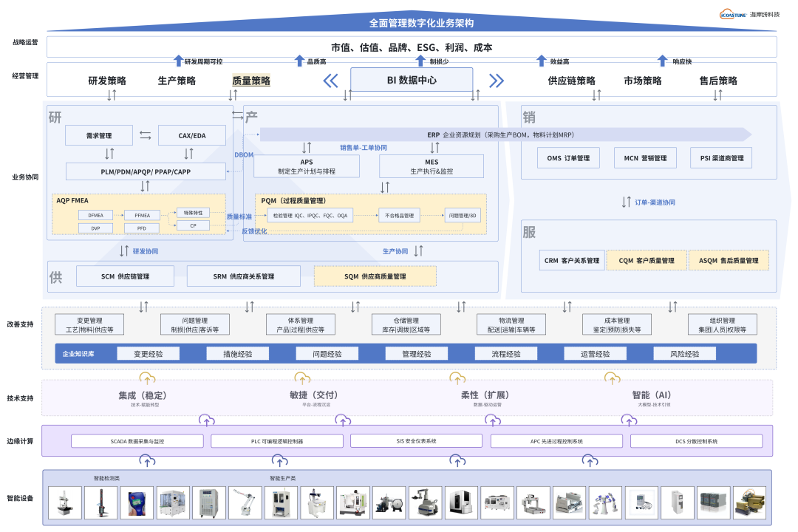The width and height of the screenshot is (798, 532).
Task: Click the height gauge icon in 智能检测类
Action: click(100, 502)
